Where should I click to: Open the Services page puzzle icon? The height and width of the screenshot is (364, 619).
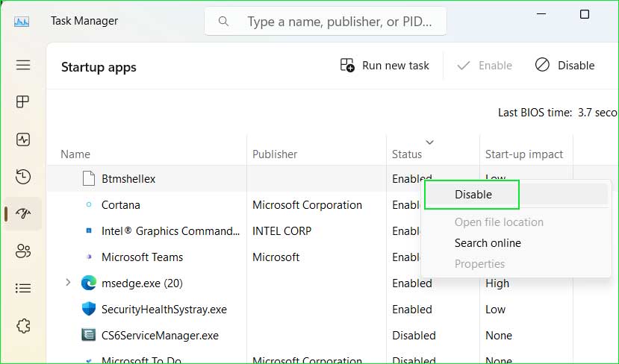23,326
